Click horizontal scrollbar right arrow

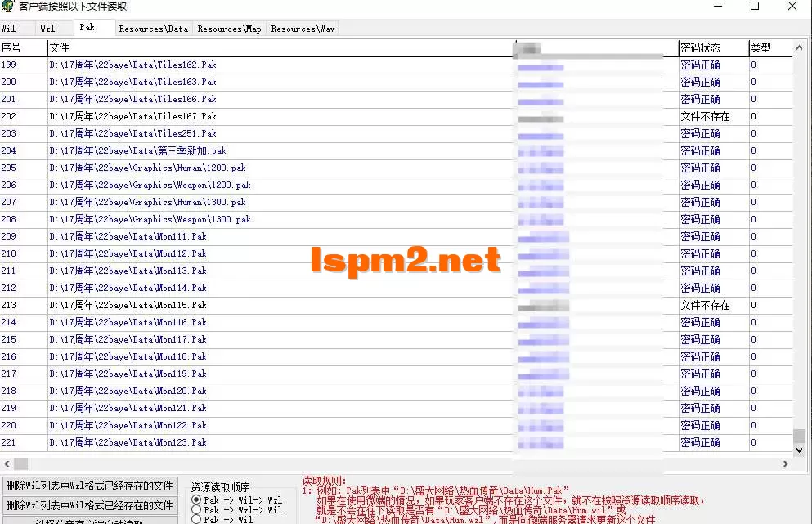click(x=786, y=464)
